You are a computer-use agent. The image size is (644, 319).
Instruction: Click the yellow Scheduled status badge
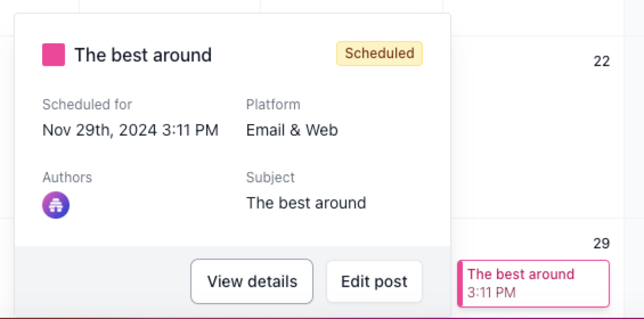pos(380,54)
